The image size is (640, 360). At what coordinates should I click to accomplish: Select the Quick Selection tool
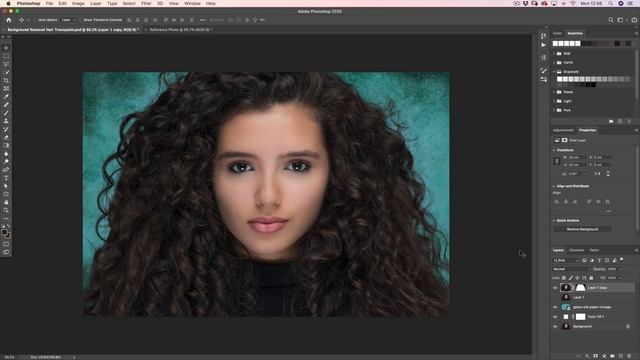6,72
